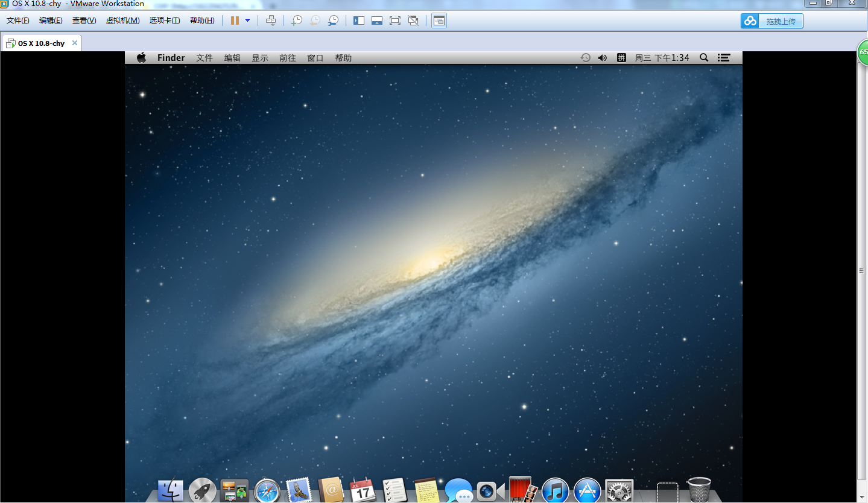Launch iTunes from the Dock
The width and height of the screenshot is (868, 503).
(x=556, y=491)
